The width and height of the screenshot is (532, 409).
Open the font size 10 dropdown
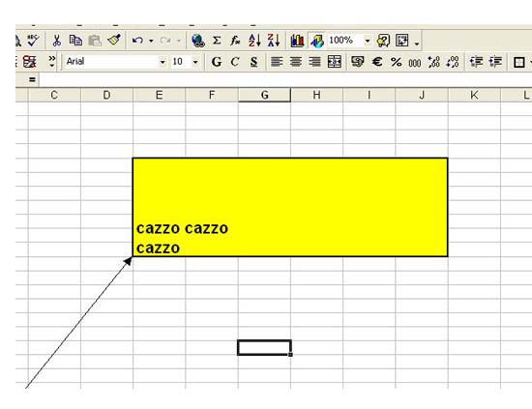point(195,62)
